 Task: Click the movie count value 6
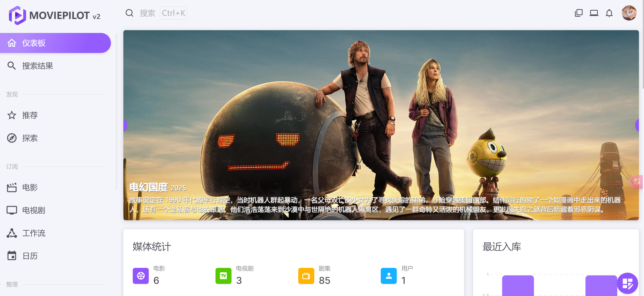pos(156,281)
